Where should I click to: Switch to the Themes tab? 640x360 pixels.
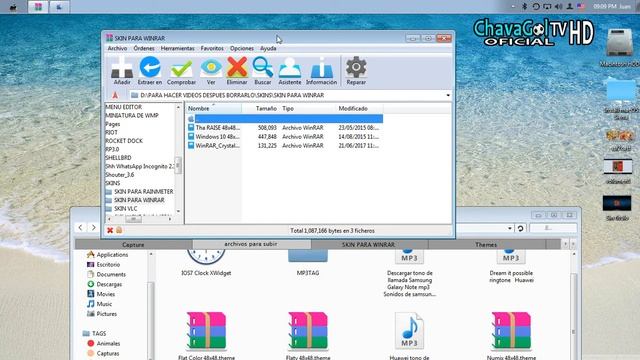486,244
